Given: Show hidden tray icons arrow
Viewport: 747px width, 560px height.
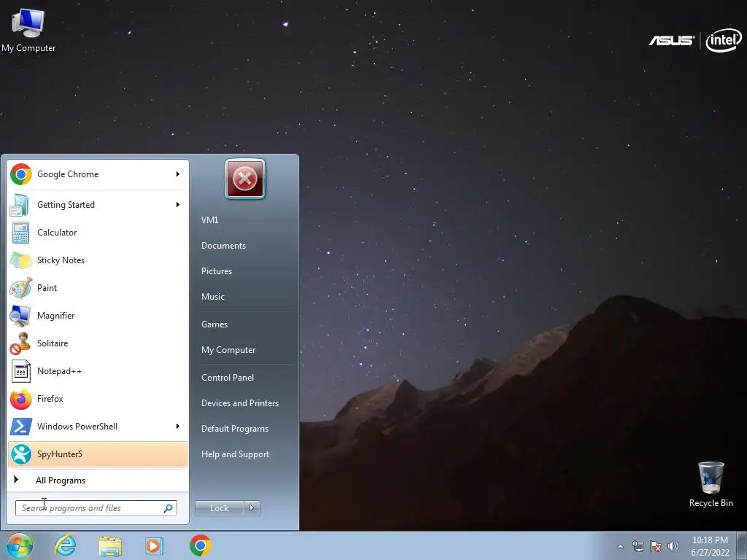Looking at the screenshot, I should pos(620,546).
